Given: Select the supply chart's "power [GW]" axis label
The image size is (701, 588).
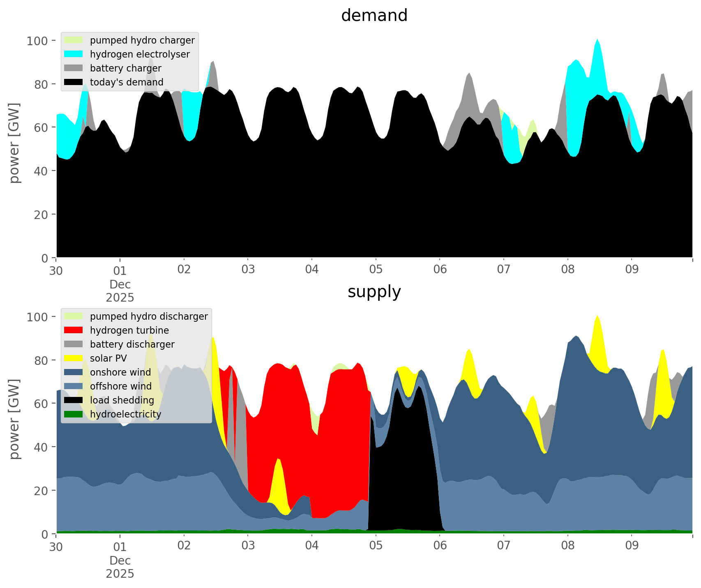Looking at the screenshot, I should [x=14, y=419].
